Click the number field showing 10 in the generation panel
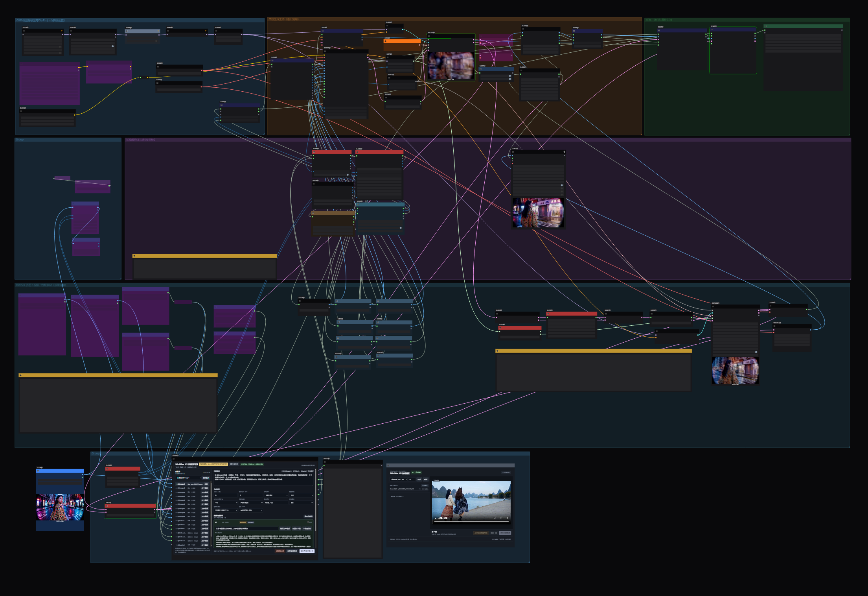Viewport: 868px width, 596px height. [x=412, y=480]
